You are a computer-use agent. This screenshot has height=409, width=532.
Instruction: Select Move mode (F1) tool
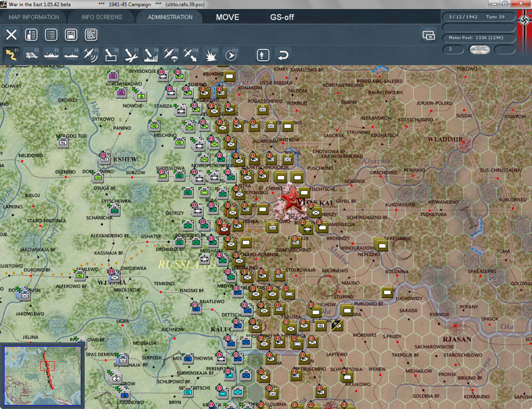[x=11, y=55]
